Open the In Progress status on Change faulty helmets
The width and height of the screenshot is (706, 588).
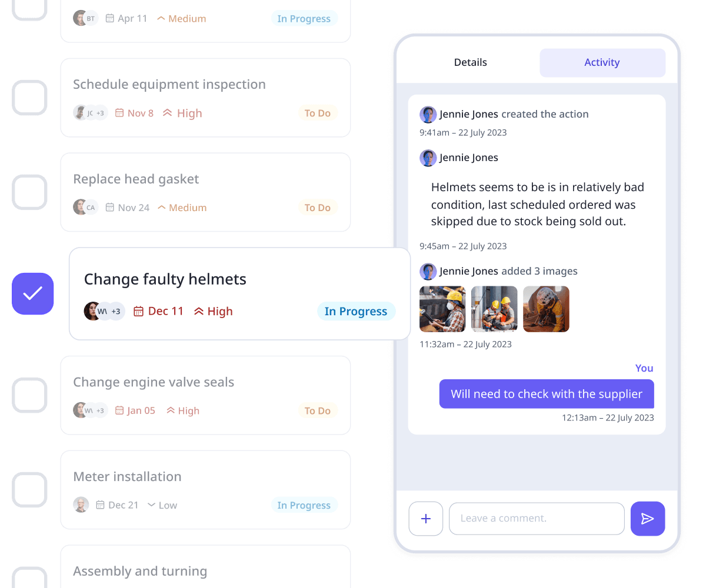coord(356,312)
